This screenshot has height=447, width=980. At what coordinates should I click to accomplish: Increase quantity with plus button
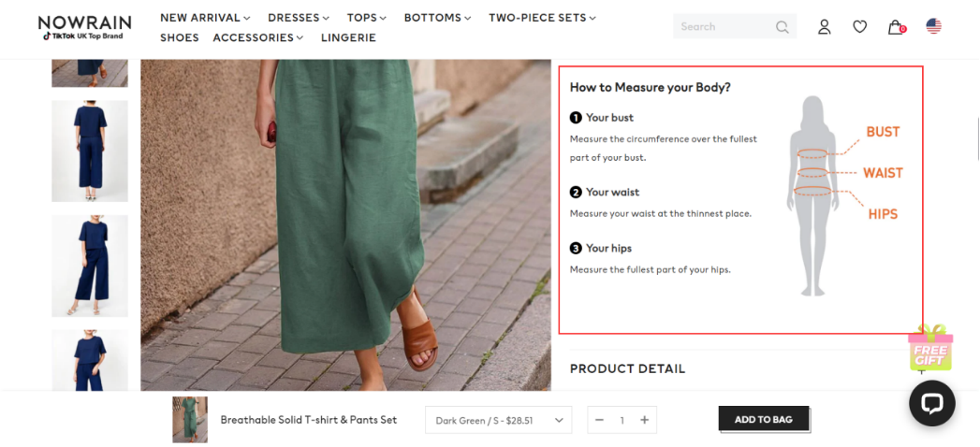(644, 420)
